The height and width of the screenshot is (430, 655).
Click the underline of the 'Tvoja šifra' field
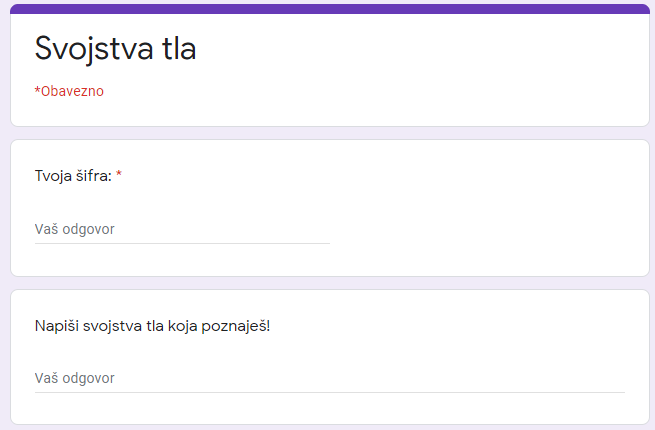(x=182, y=243)
